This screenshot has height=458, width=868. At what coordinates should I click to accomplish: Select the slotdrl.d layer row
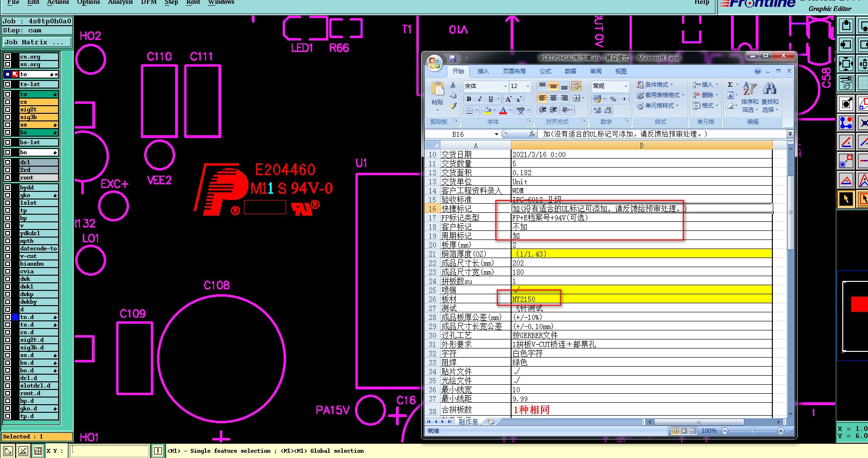[39, 386]
